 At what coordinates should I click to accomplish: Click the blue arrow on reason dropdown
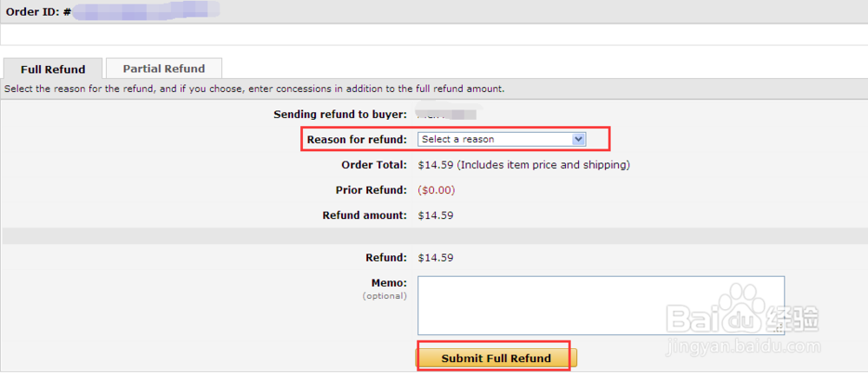[579, 139]
